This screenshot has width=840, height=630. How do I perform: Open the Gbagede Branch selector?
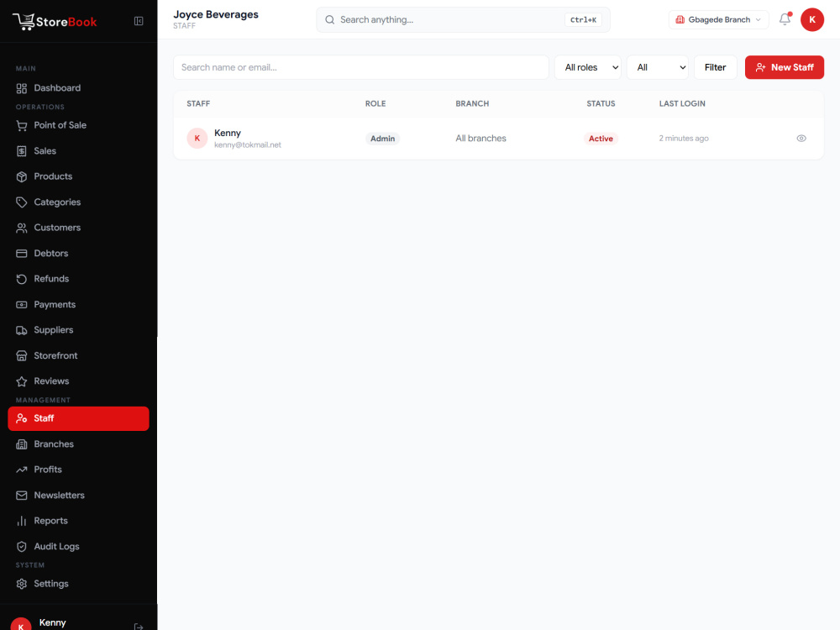point(718,20)
